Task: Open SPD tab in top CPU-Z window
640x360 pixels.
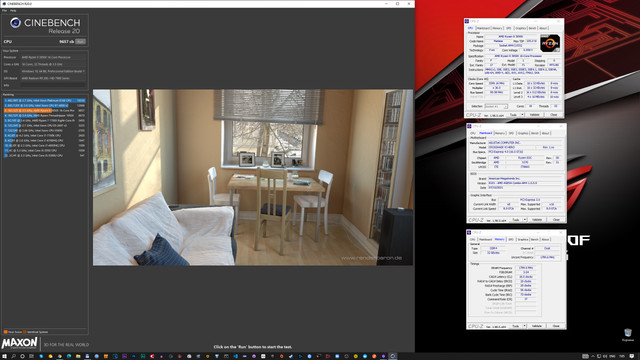Action: [509, 28]
